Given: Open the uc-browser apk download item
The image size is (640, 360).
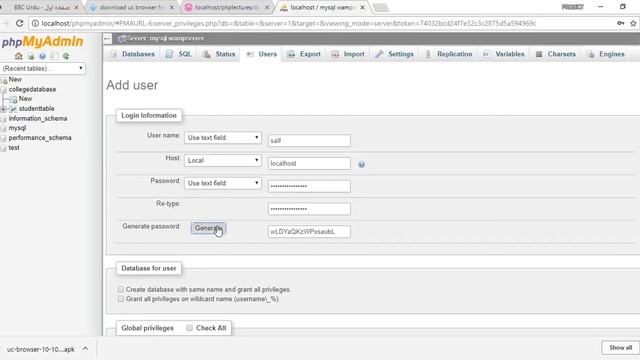Looking at the screenshot, I should (40, 349).
